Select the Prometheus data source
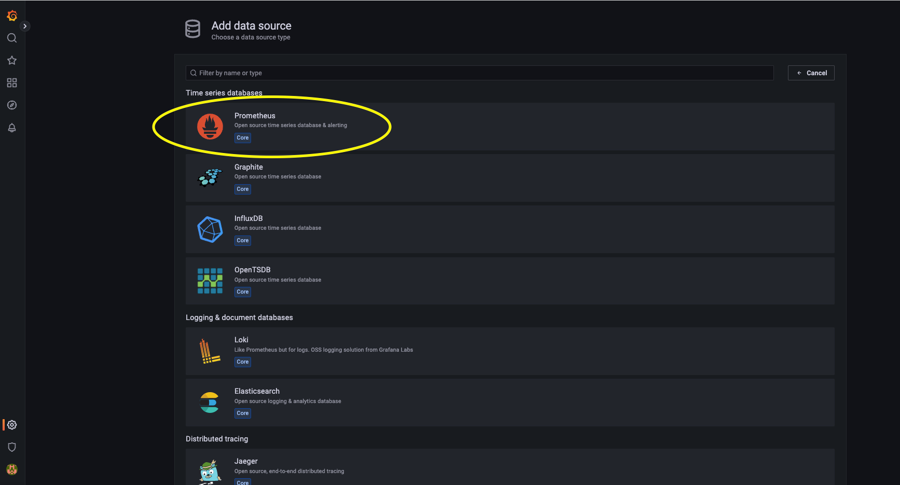The width and height of the screenshot is (900, 485). 510,126
